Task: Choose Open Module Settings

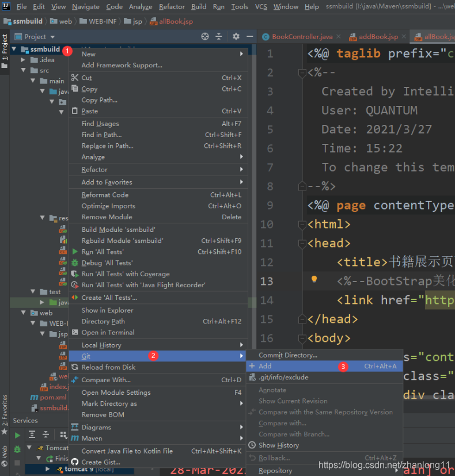Action: pyautogui.click(x=158, y=393)
